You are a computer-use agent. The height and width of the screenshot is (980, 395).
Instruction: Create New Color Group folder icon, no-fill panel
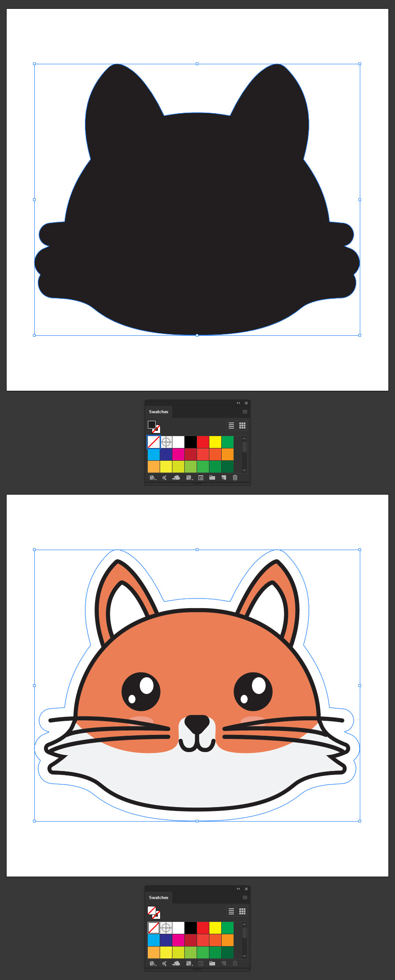[212, 963]
